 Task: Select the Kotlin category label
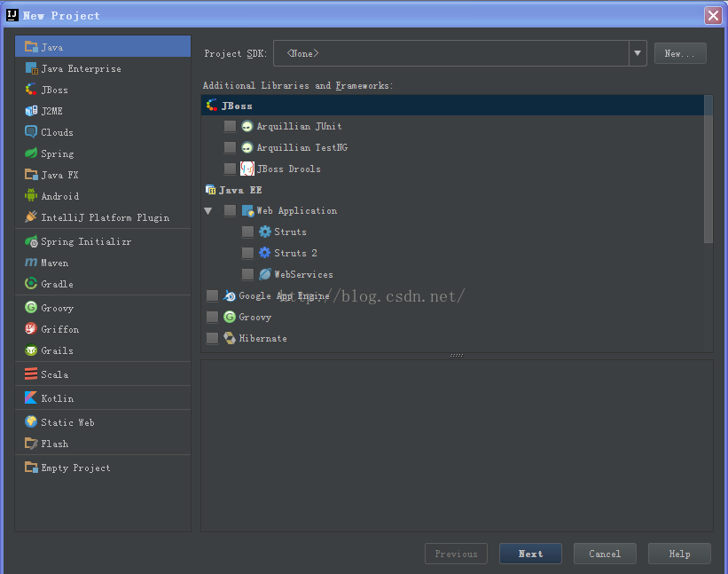57,398
